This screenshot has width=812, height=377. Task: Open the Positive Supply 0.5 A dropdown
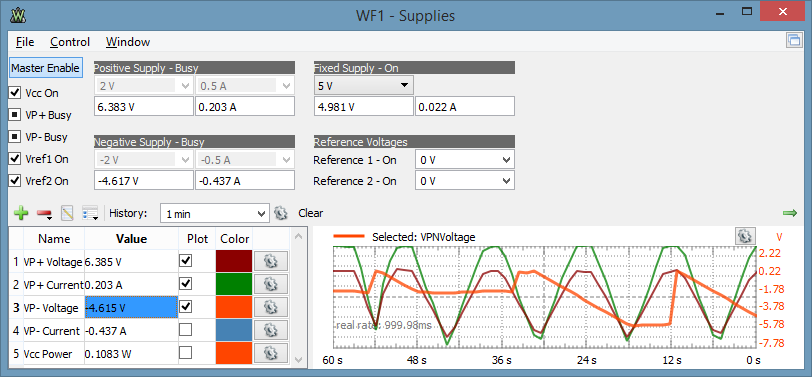245,85
